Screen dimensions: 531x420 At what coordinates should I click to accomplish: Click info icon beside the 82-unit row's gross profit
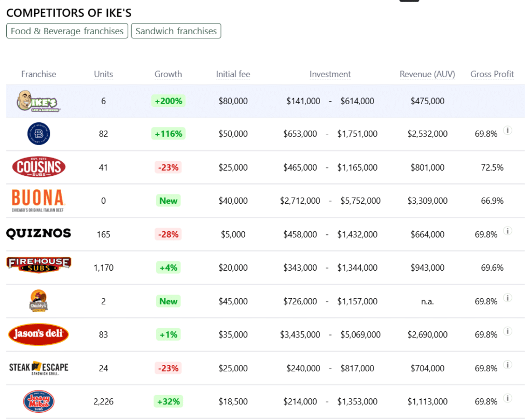[507, 130]
